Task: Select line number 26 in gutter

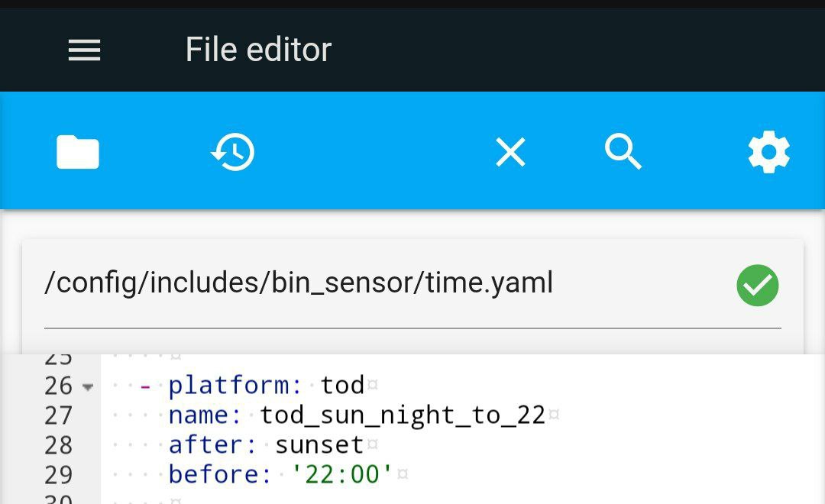Action: [58, 386]
